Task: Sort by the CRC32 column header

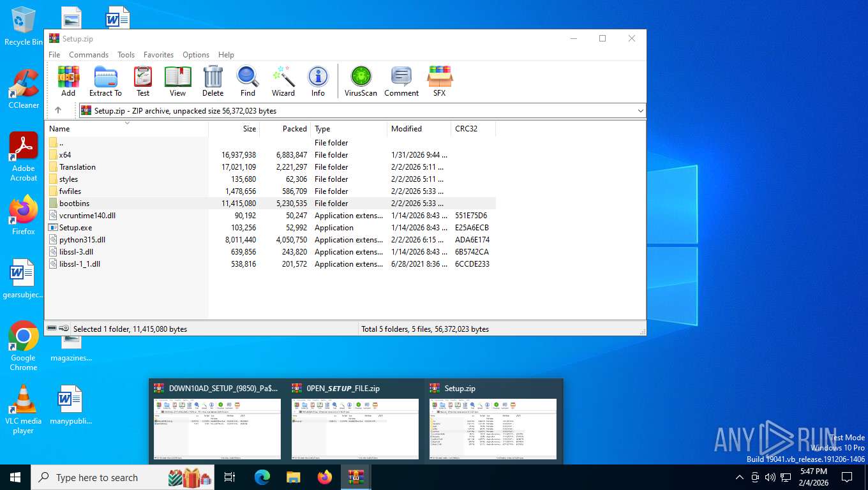Action: coord(473,129)
